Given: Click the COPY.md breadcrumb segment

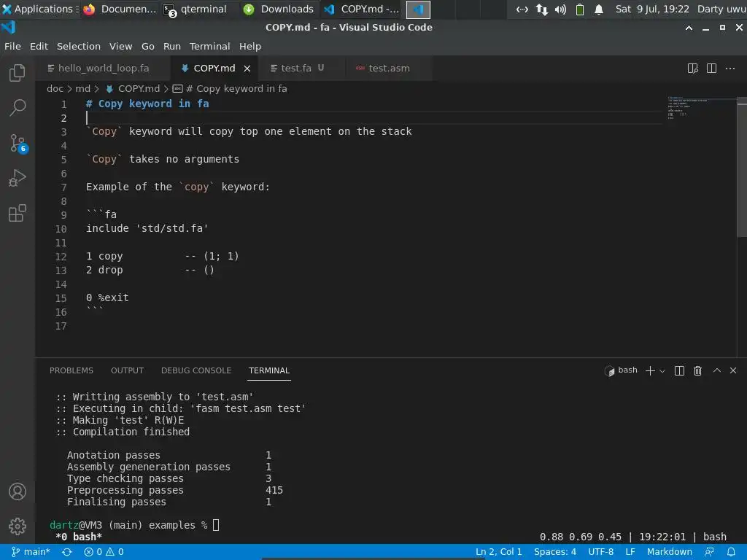Looking at the screenshot, I should point(133,88).
